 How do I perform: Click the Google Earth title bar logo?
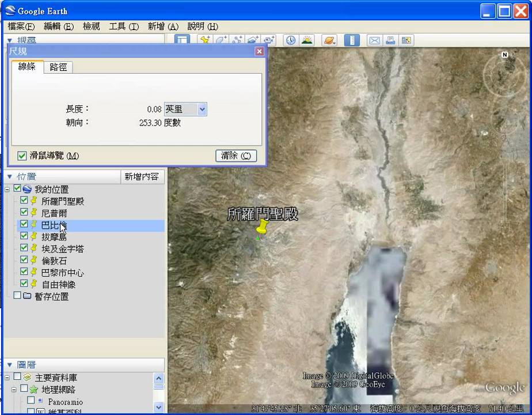(x=10, y=10)
